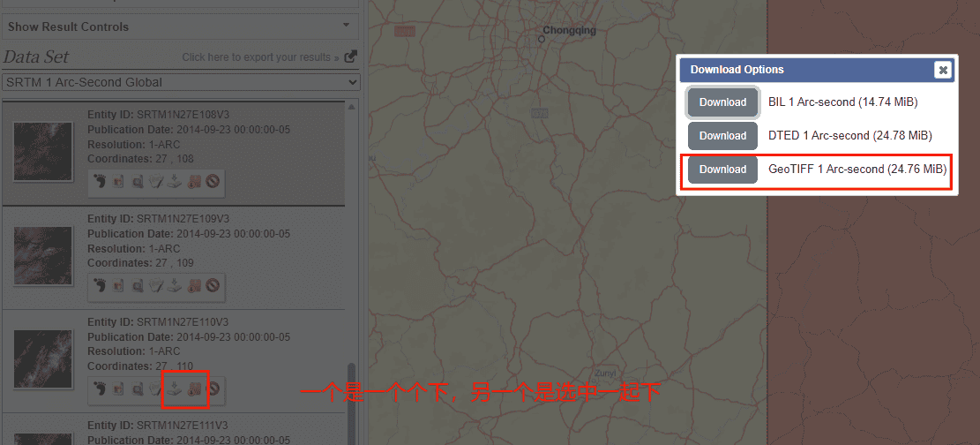Open the SRTM 1 Arc-Second Global dropdown

point(181,82)
